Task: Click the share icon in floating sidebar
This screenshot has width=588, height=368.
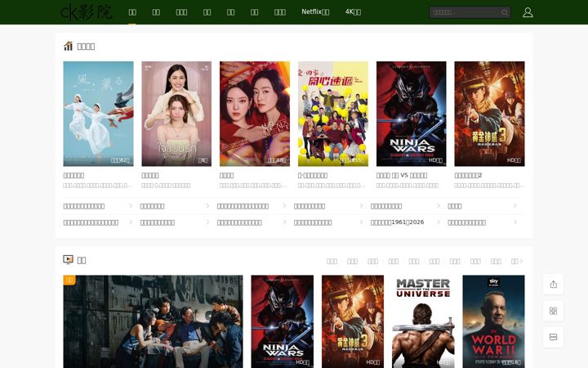Action: tap(553, 285)
